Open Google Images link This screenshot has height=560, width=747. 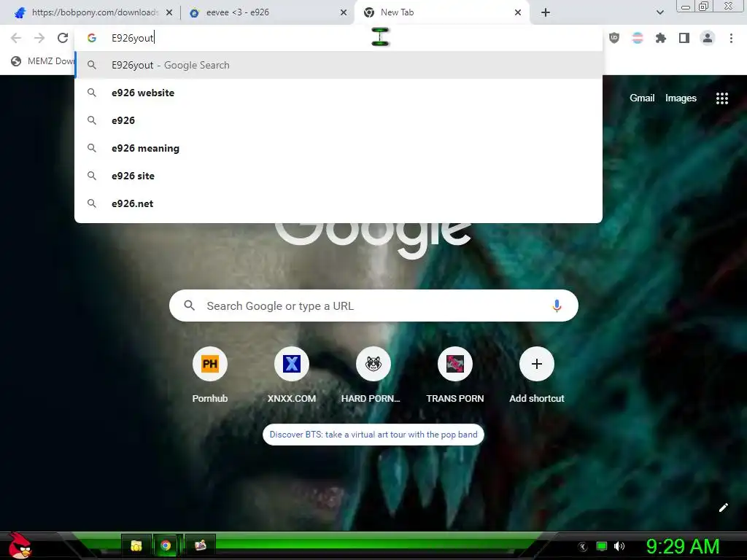[681, 98]
